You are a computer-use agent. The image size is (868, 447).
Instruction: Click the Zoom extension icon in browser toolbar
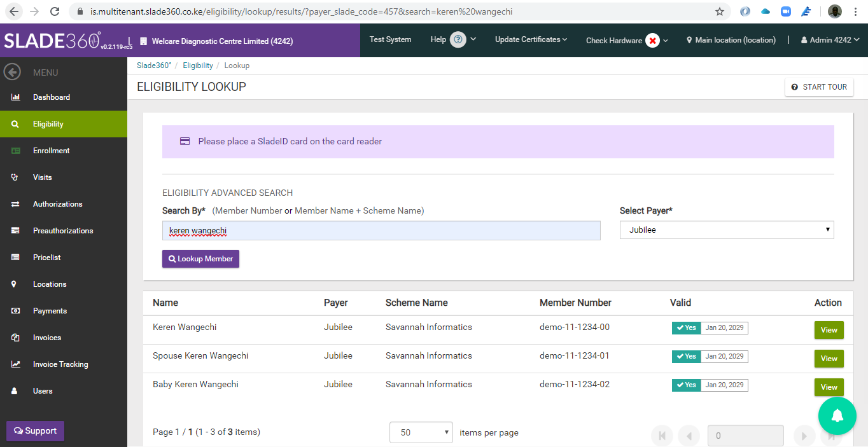coord(786,11)
